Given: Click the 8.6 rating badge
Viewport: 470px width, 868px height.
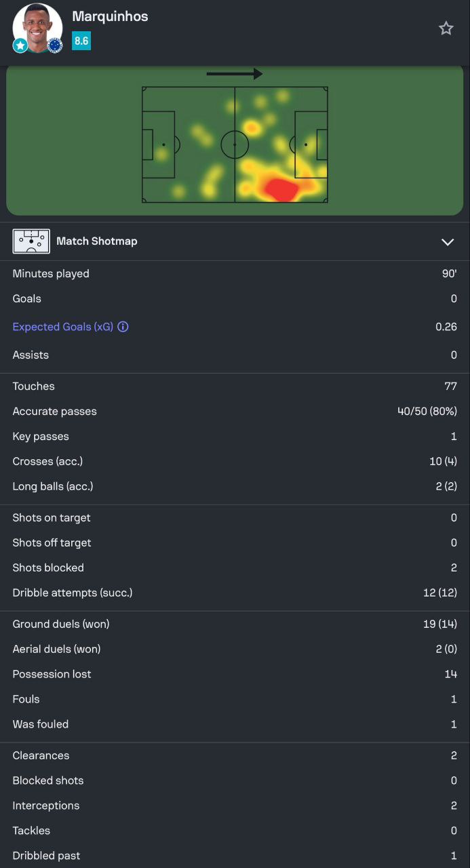Looking at the screenshot, I should [81, 41].
